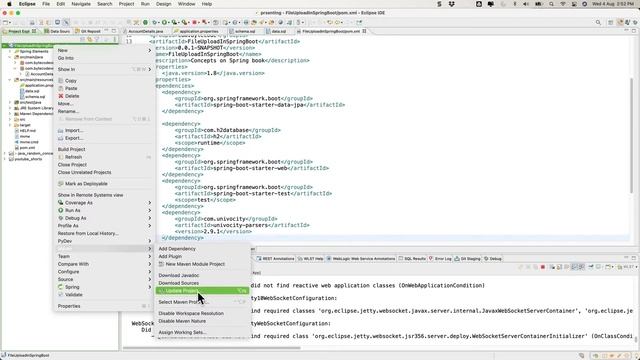
Task: Click the Apple menu icon
Action: tap(9, 4)
